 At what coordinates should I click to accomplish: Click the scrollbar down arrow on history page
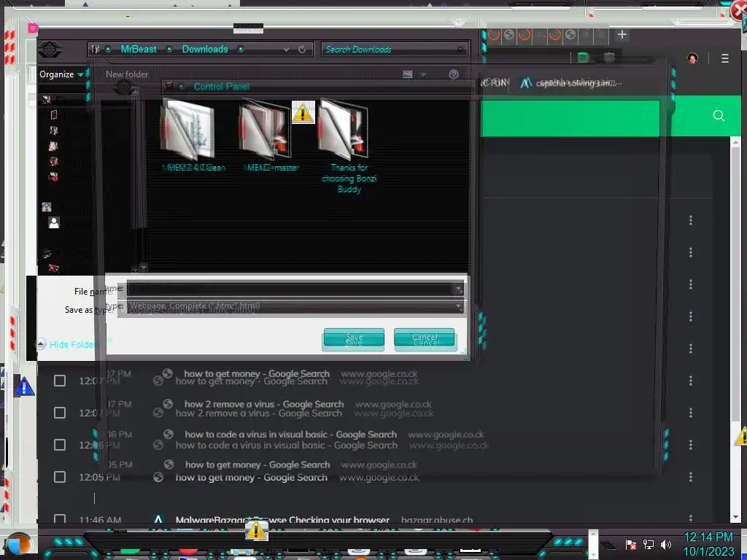coord(735,516)
